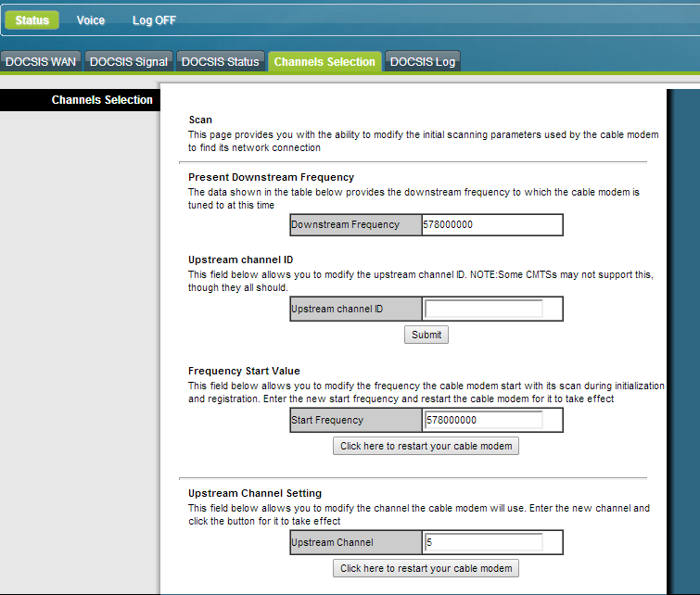
Task: Restart cable modem under Upstream Channel Setting
Action: point(426,568)
